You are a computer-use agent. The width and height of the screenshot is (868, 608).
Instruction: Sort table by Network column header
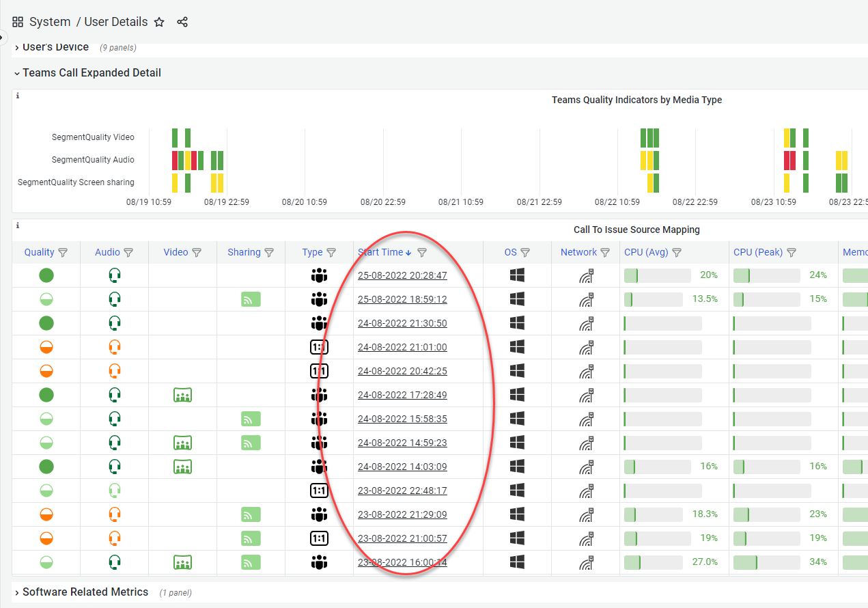[x=578, y=253]
